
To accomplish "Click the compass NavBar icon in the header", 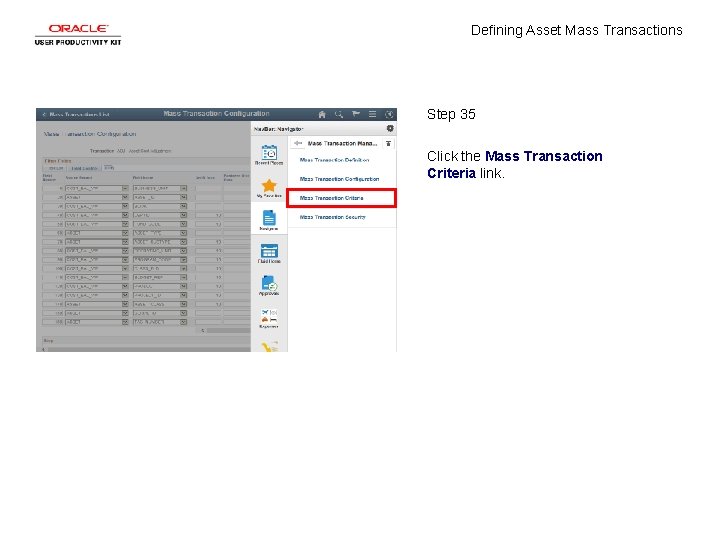I will pos(389,114).
